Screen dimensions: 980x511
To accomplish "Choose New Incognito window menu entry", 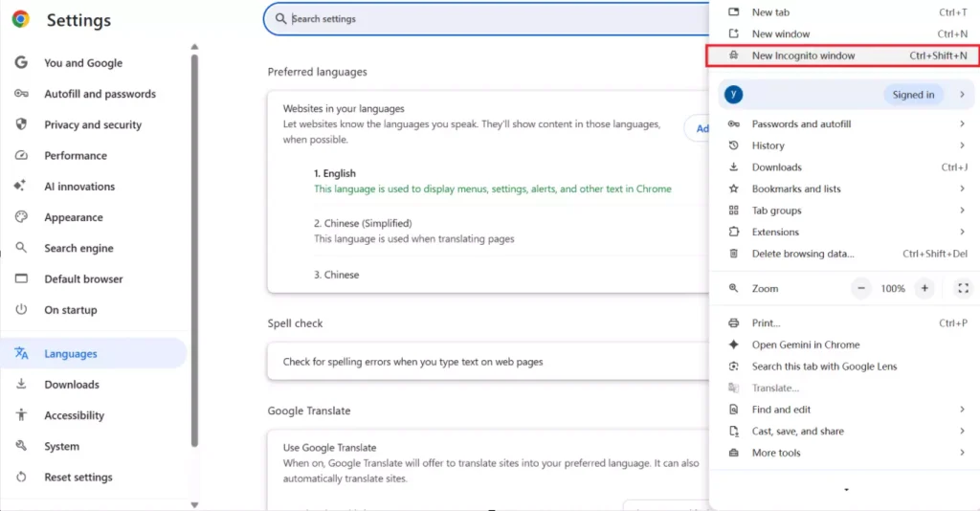I will (843, 56).
